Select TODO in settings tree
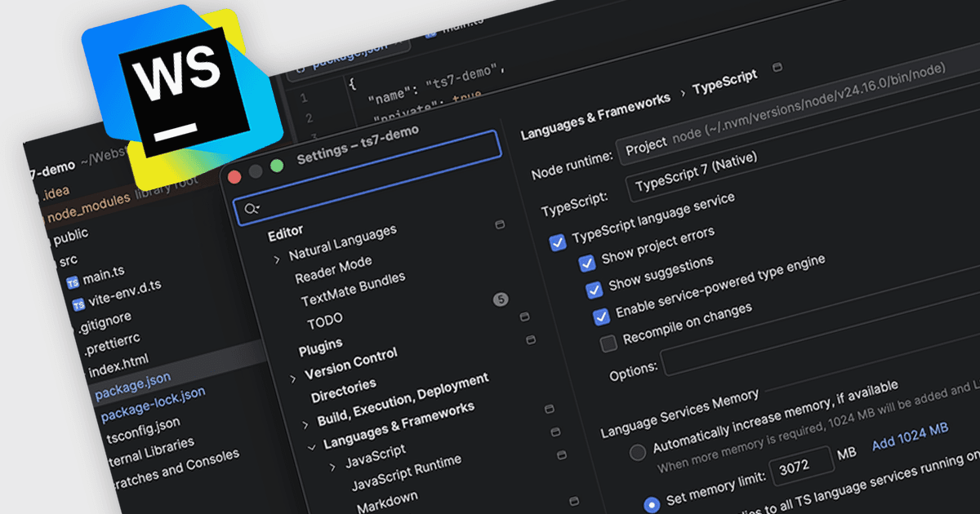The width and height of the screenshot is (980, 514). click(x=325, y=319)
